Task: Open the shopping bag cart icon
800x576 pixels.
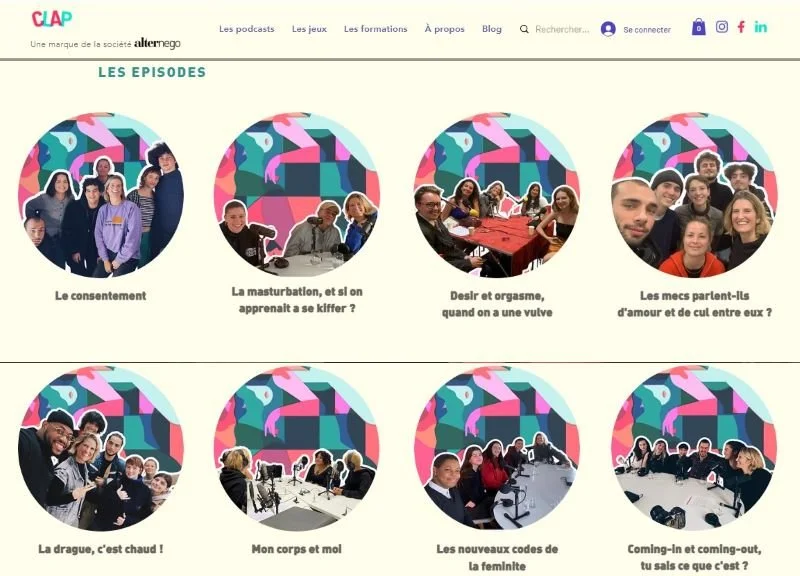Action: [x=698, y=27]
